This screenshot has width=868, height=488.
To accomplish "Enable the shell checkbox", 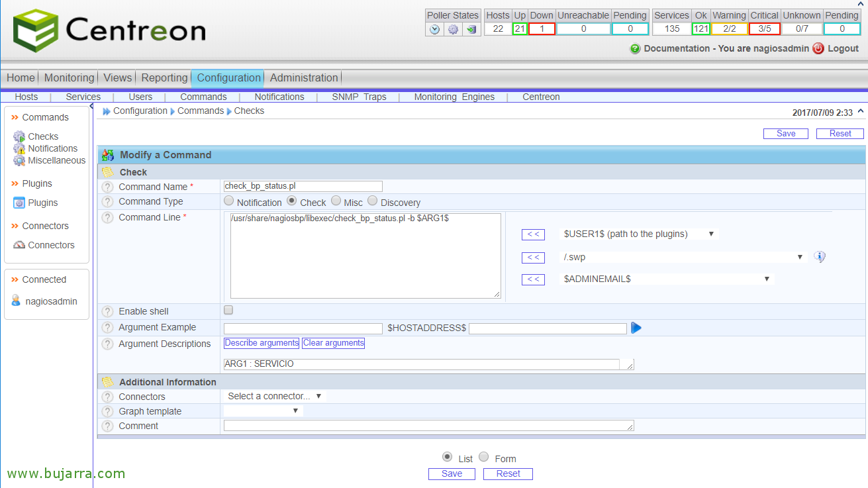I will [x=228, y=310].
